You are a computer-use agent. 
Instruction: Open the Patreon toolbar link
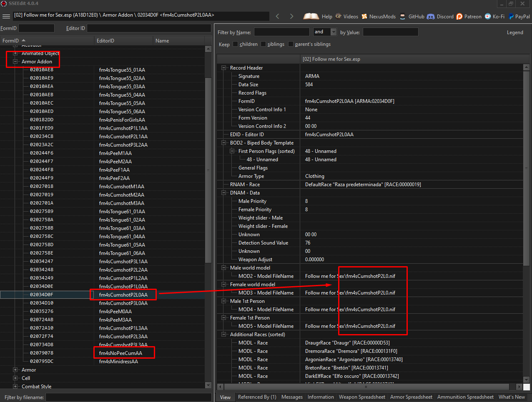pos(469,16)
